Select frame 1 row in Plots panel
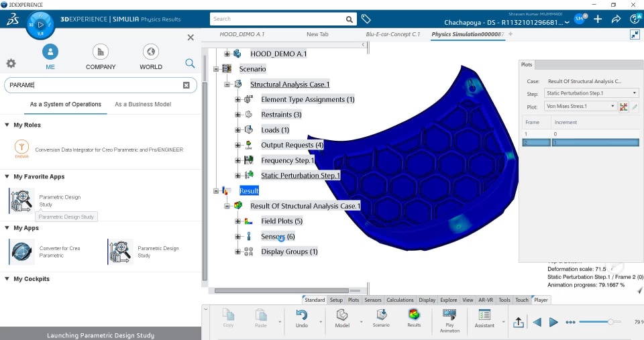Viewport: 644px width, 340px height. coord(580,134)
